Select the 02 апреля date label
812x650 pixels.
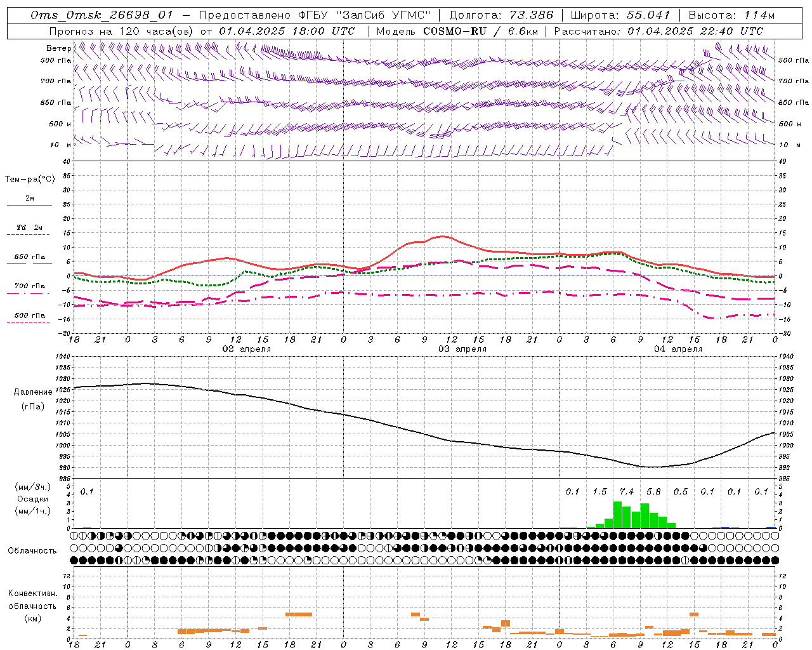click(x=246, y=349)
